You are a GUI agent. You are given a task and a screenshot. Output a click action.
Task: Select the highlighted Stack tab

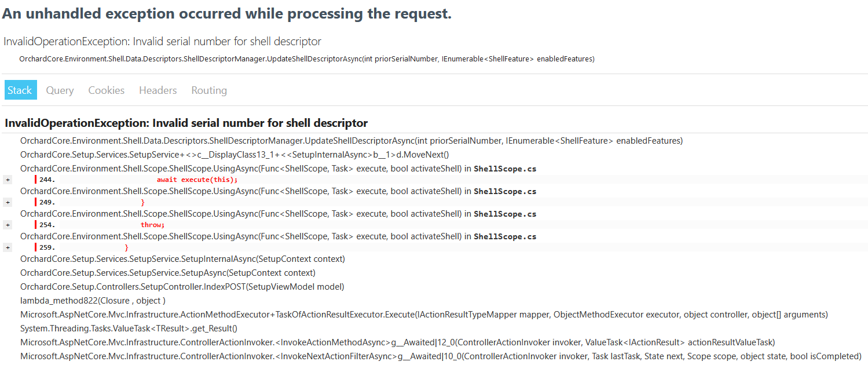(20, 90)
